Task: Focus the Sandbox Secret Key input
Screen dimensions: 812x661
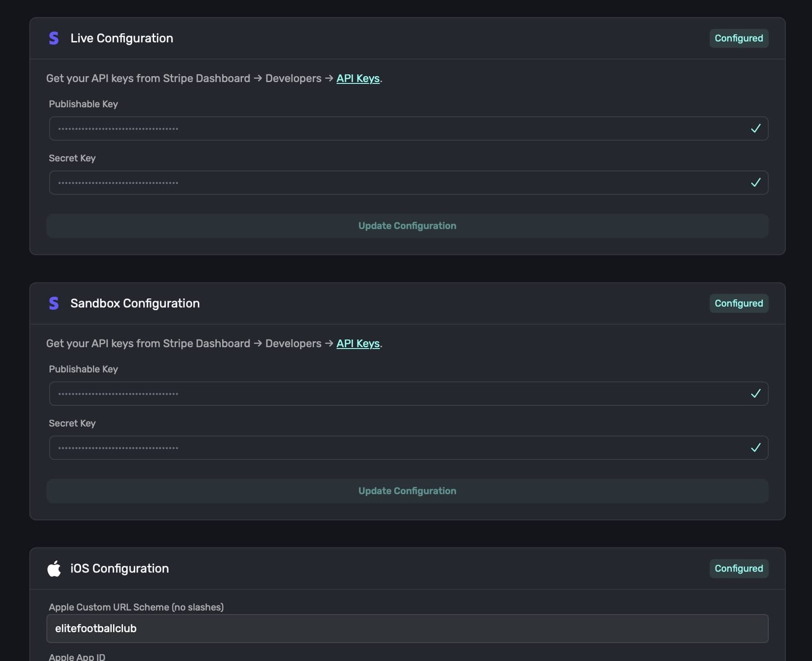Action: coord(397,448)
